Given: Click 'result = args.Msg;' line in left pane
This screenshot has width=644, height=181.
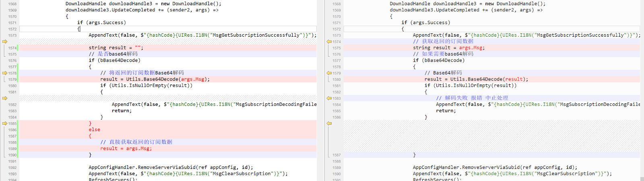Looking at the screenshot, I should [126, 148].
